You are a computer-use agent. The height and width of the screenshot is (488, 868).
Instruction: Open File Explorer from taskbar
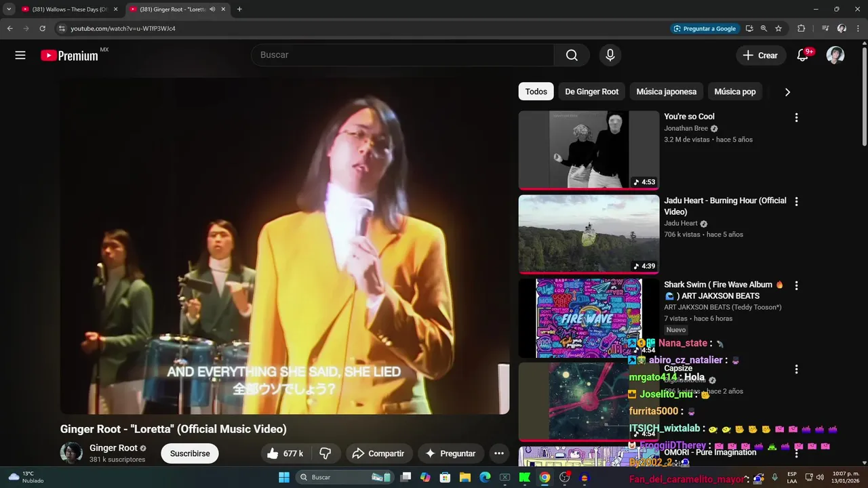tap(465, 477)
